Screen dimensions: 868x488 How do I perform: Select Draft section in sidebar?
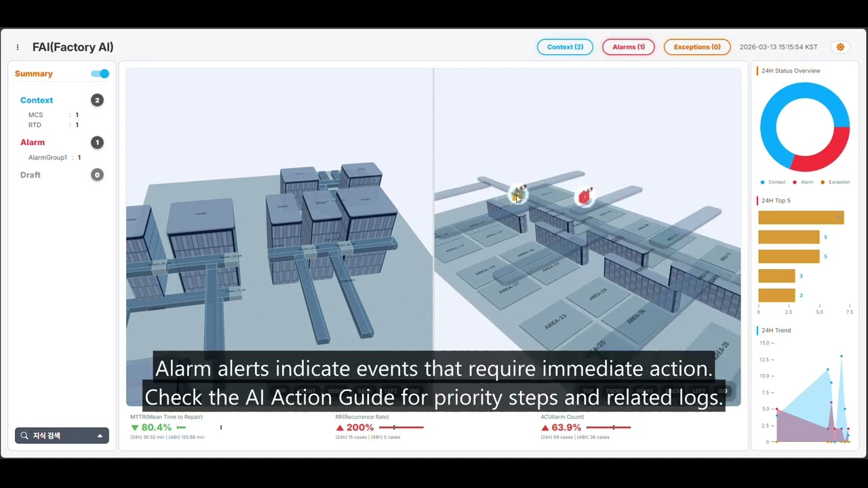[x=31, y=175]
